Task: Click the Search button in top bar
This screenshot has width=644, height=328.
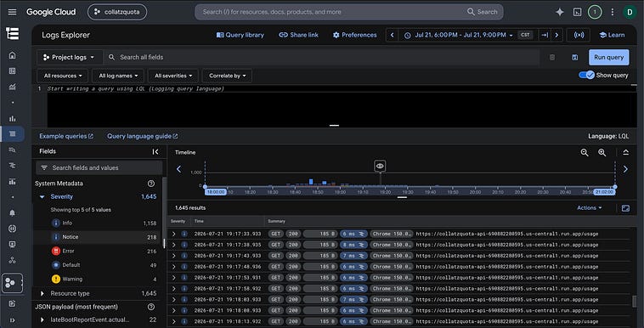Action: 483,12
